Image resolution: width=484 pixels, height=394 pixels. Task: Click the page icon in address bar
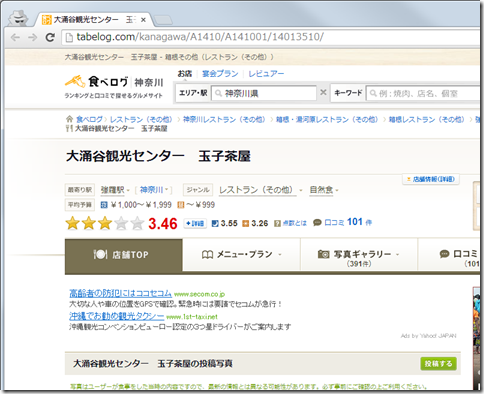click(x=69, y=37)
